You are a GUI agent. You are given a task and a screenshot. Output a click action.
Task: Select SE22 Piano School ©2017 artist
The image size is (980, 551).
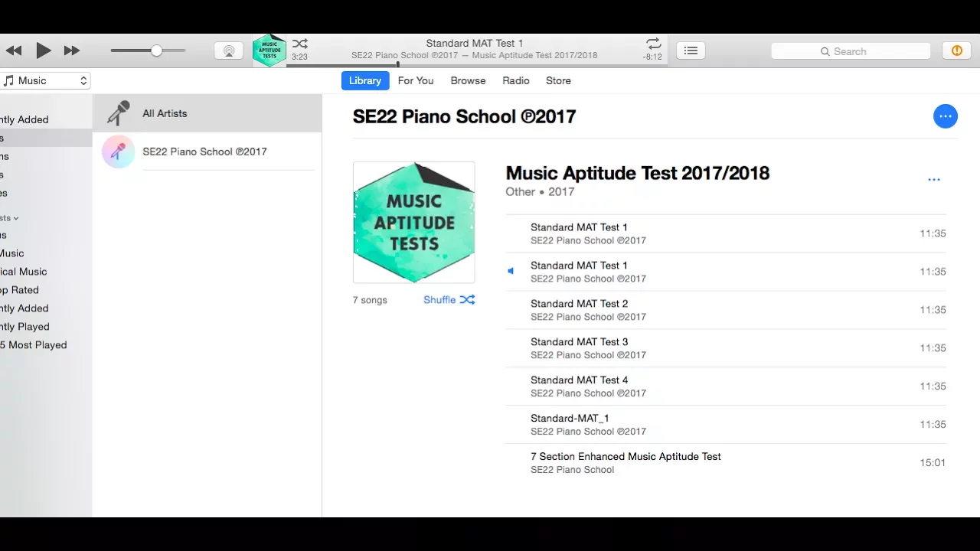[207, 152]
